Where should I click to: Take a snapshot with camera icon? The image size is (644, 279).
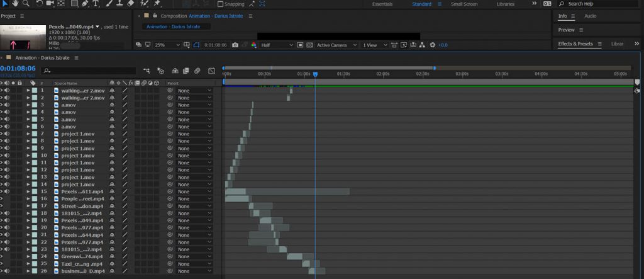click(x=235, y=45)
